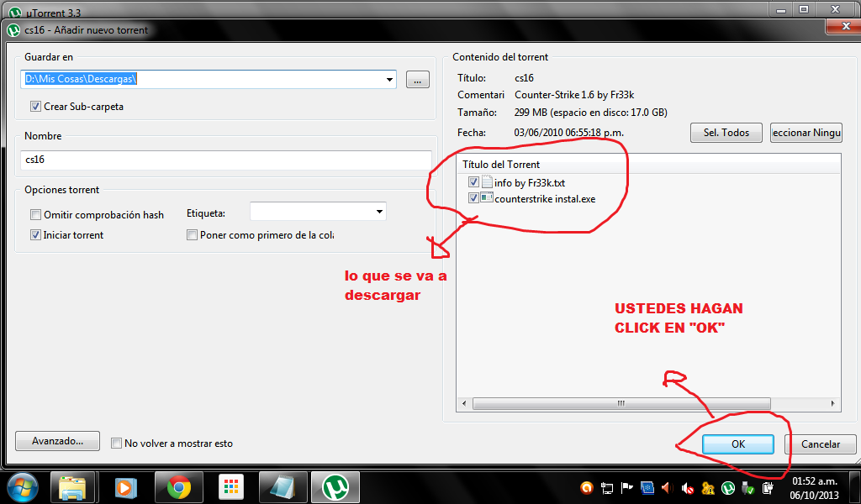Click the Sel. Todos button
The width and height of the screenshot is (861, 504).
726,133
